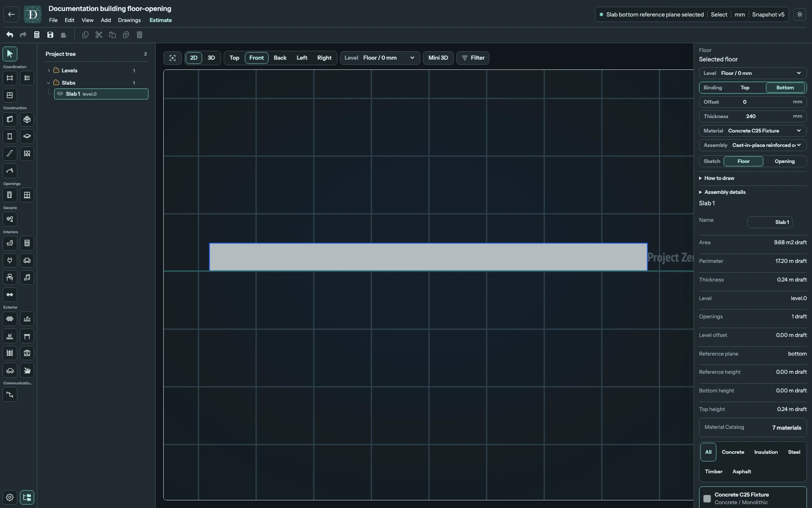
Task: Open the calculator icon in toolbar
Action: [37, 35]
